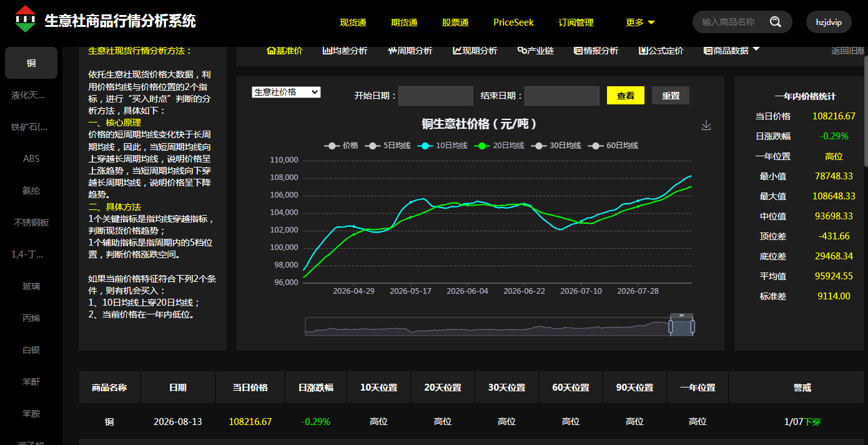The image size is (868, 445).
Task: Open the 订阅管理 menu item
Action: tap(576, 22)
